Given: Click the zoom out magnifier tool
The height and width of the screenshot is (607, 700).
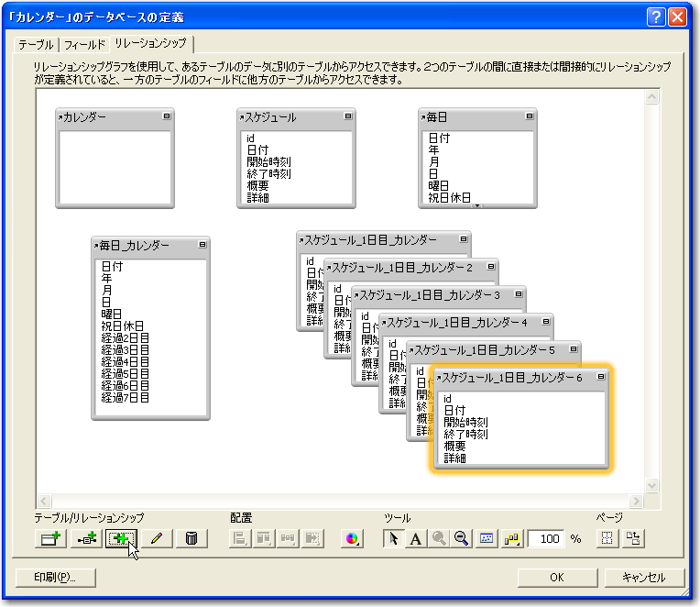Looking at the screenshot, I should [462, 539].
